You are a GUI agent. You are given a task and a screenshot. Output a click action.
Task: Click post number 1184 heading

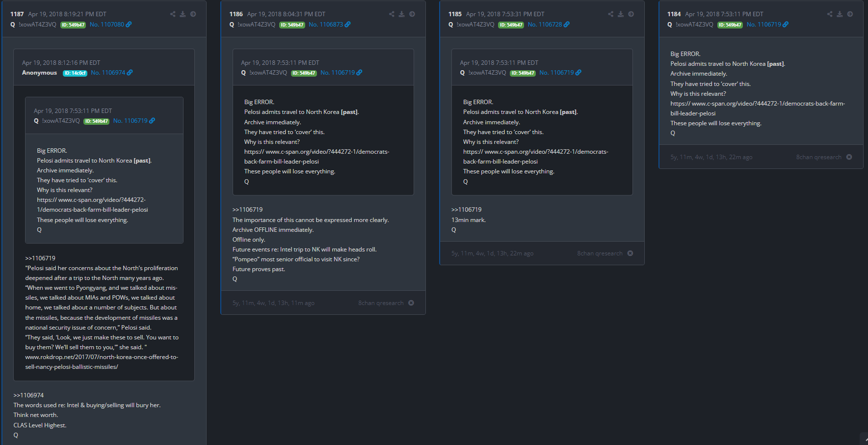click(x=674, y=14)
